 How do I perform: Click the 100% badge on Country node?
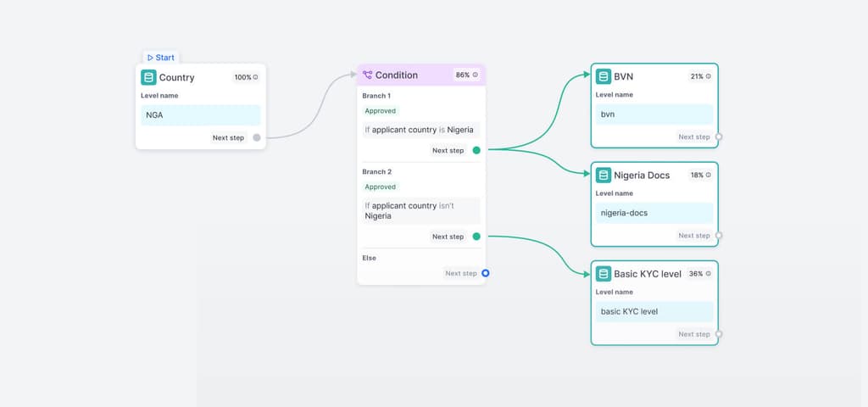246,77
